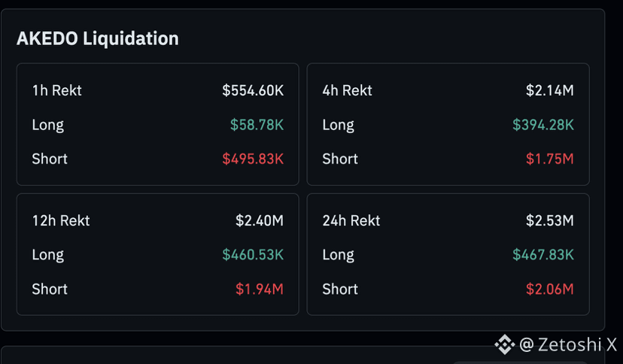Viewport: 623px width, 364px height.
Task: Select the 12h Rekt label
Action: 61,220
